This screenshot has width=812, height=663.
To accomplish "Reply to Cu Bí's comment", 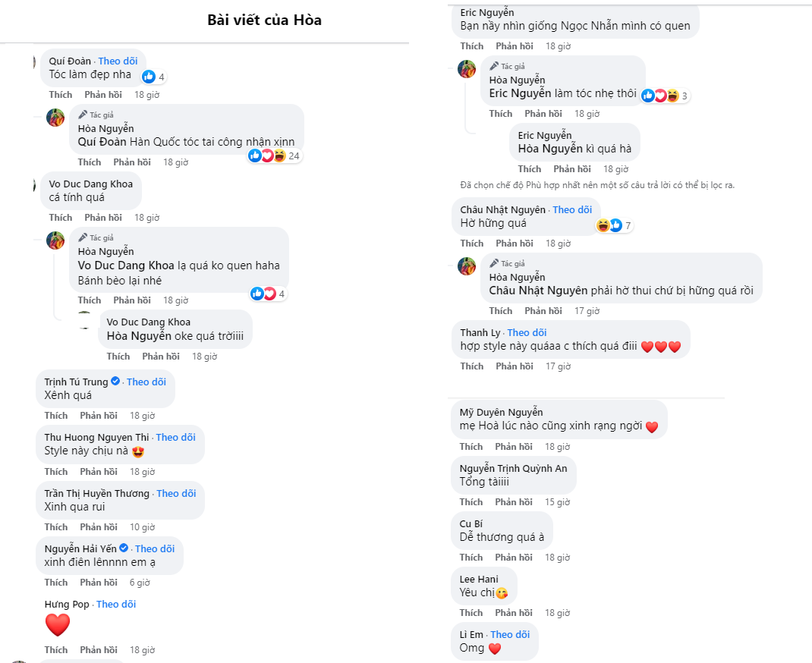I will 514,557.
